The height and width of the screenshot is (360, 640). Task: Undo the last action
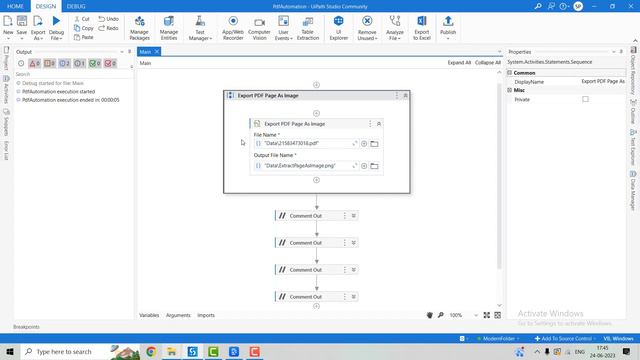click(x=109, y=19)
